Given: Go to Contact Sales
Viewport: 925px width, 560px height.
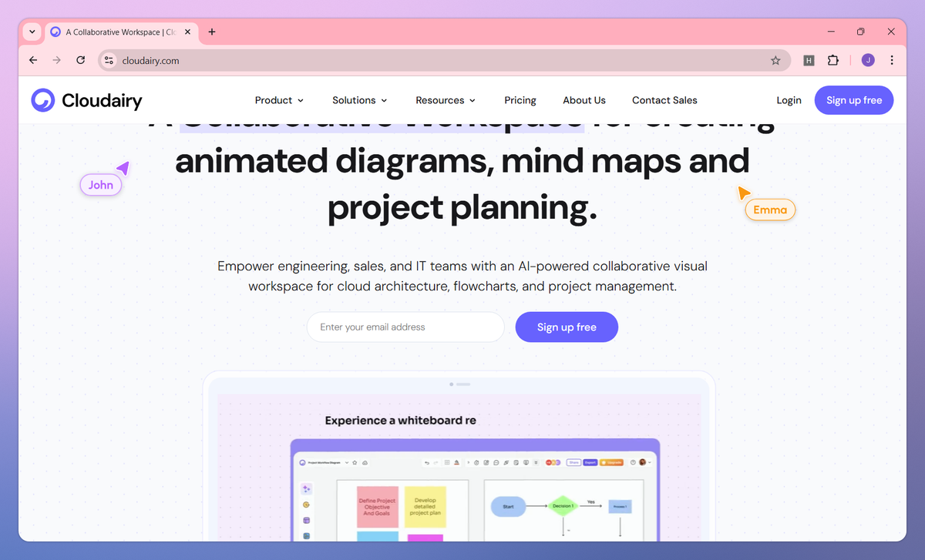Looking at the screenshot, I should click(664, 100).
